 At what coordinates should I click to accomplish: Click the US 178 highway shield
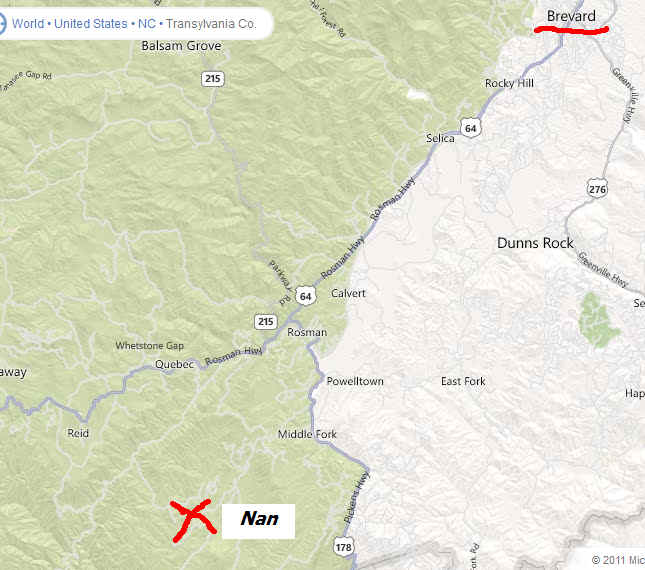click(343, 547)
